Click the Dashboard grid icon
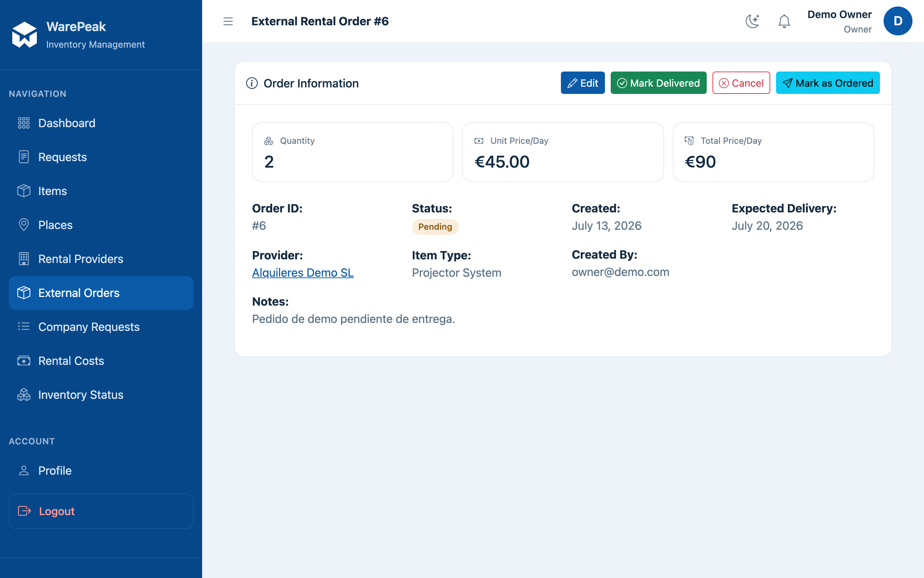 coord(24,123)
